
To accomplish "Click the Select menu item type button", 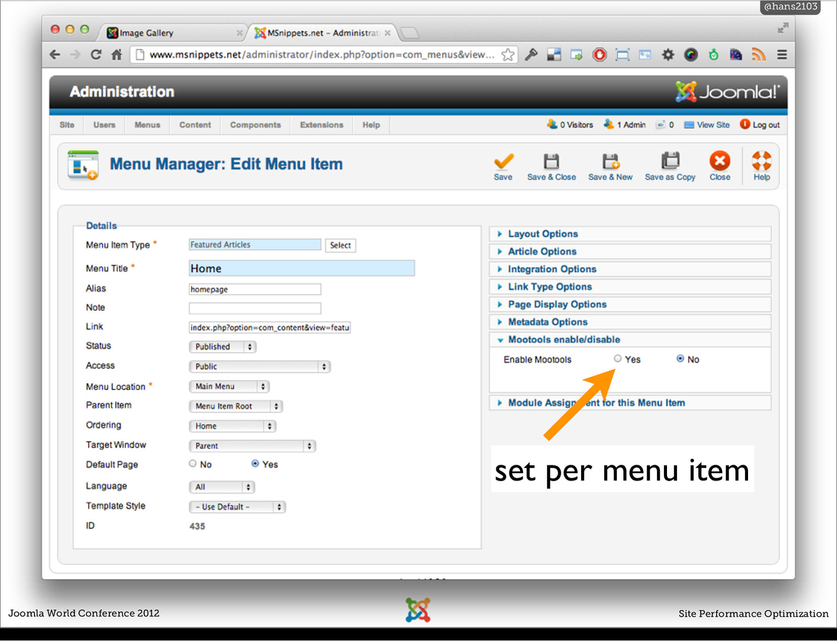I will (x=341, y=245).
